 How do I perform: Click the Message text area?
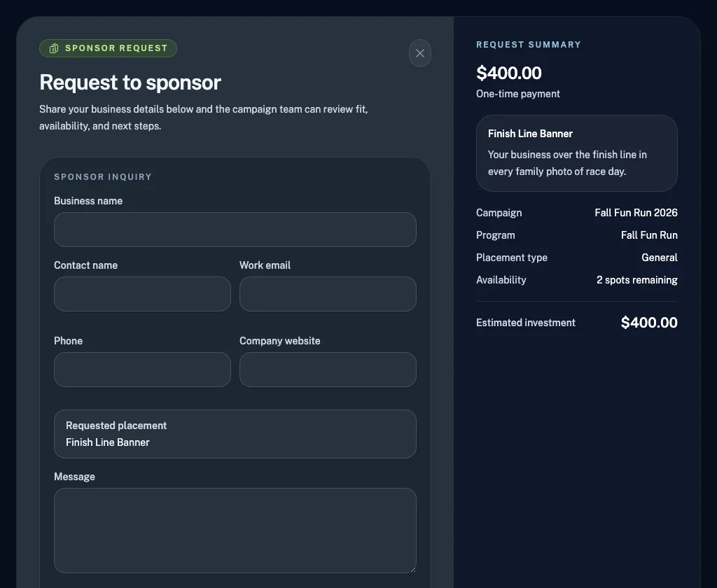[x=235, y=531]
